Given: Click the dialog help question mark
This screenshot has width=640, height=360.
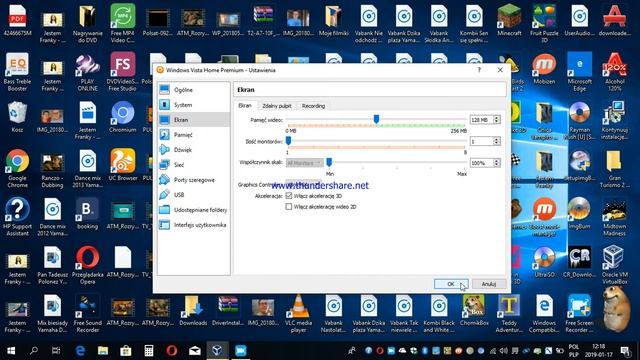Looking at the screenshot, I should point(479,70).
